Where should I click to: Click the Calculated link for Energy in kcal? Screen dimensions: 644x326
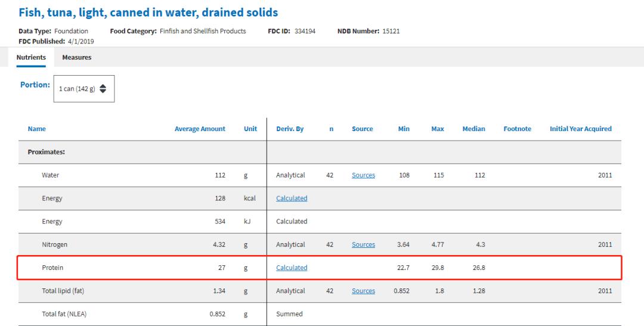tap(292, 198)
